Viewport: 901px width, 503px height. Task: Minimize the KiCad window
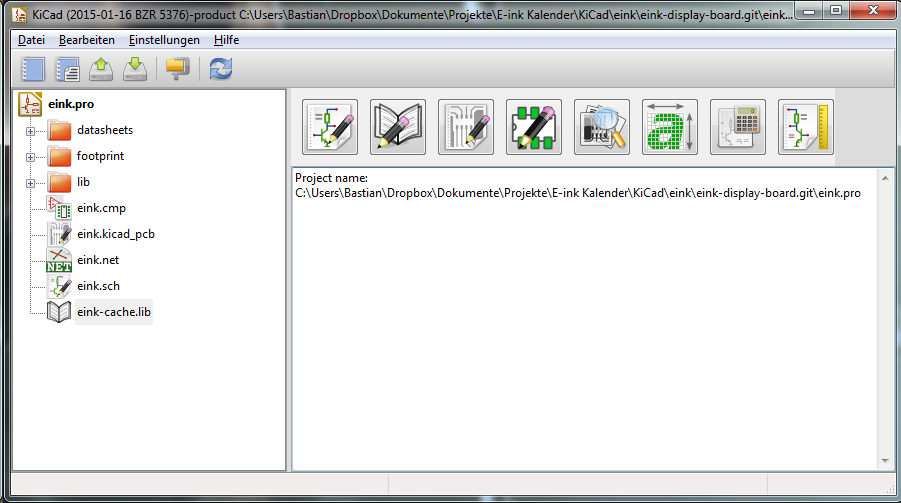pos(809,10)
